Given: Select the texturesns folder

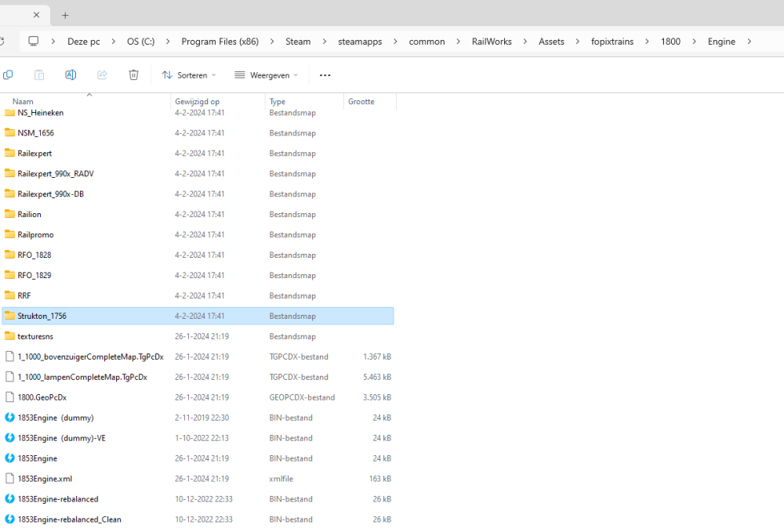Looking at the screenshot, I should 35,336.
